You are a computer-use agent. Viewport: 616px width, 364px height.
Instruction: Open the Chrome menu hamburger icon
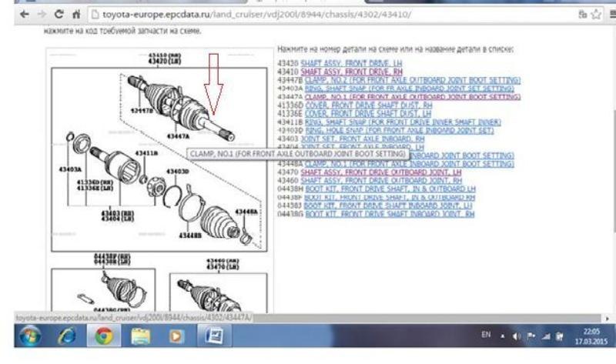(612, 15)
